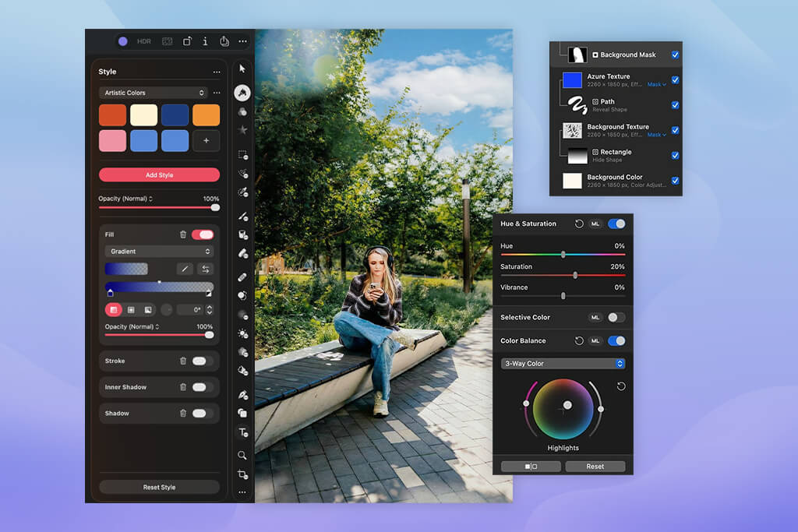798x532 pixels.
Task: Open the document info icon
Action: 205,41
